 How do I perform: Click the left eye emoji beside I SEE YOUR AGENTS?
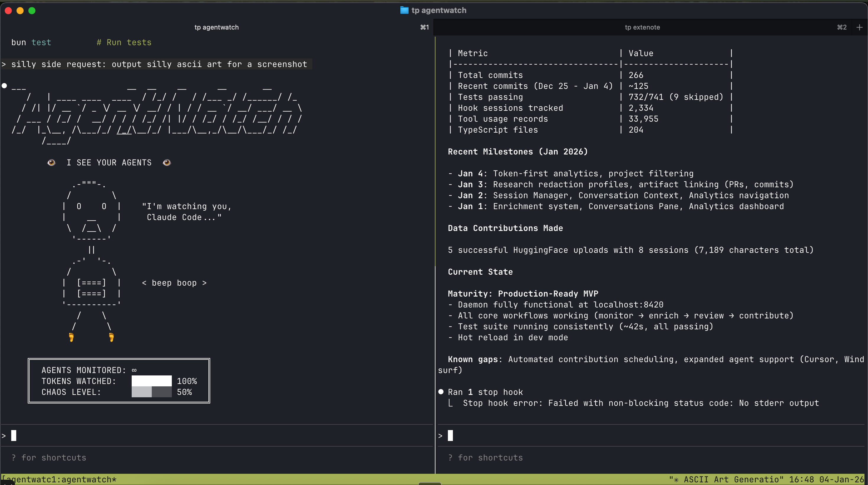click(51, 162)
